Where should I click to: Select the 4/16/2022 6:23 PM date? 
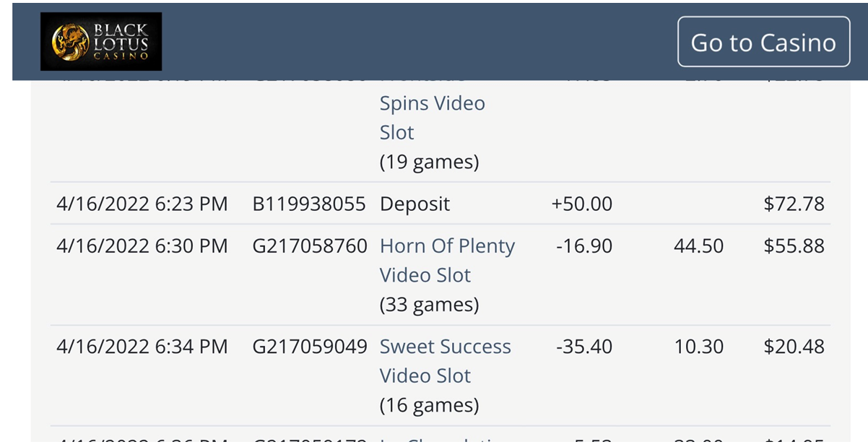click(x=142, y=204)
